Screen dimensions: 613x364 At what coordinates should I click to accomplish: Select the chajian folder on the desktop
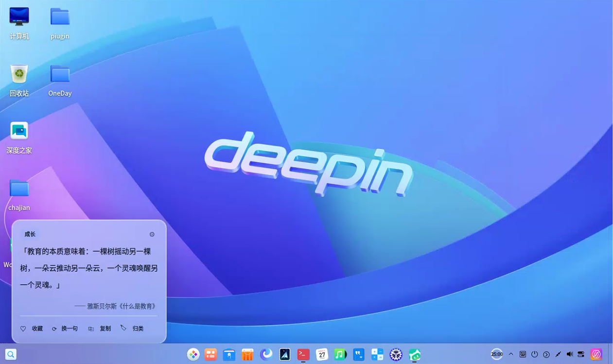tap(19, 194)
